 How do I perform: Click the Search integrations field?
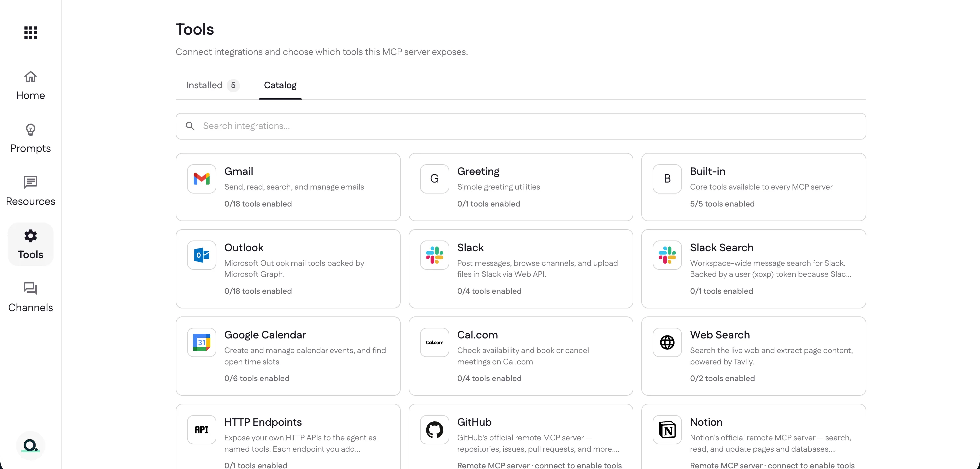(x=521, y=126)
